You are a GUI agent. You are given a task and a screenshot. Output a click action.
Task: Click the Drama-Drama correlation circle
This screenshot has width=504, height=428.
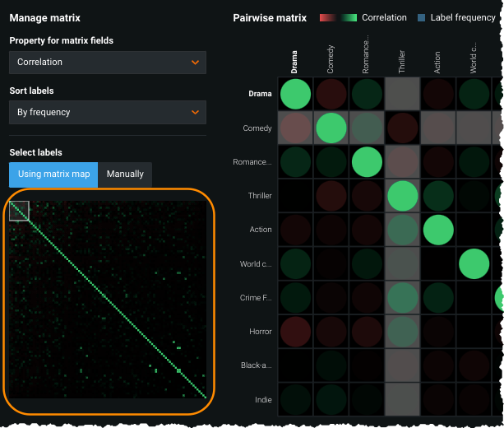point(295,94)
